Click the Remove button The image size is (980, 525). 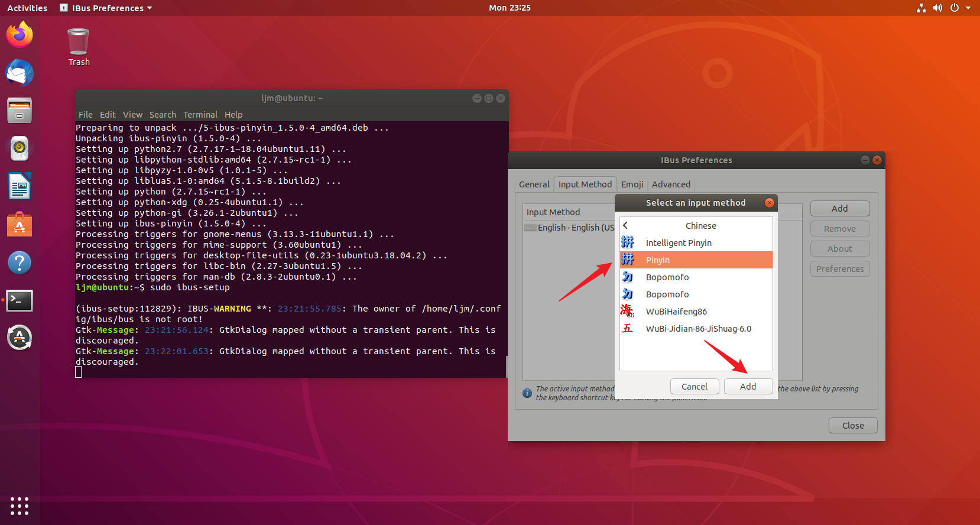pos(840,228)
